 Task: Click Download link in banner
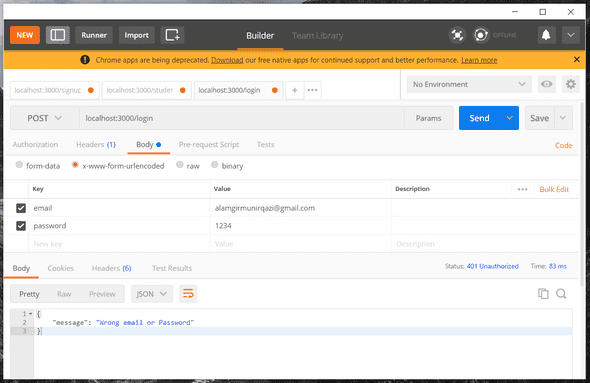coord(227,60)
